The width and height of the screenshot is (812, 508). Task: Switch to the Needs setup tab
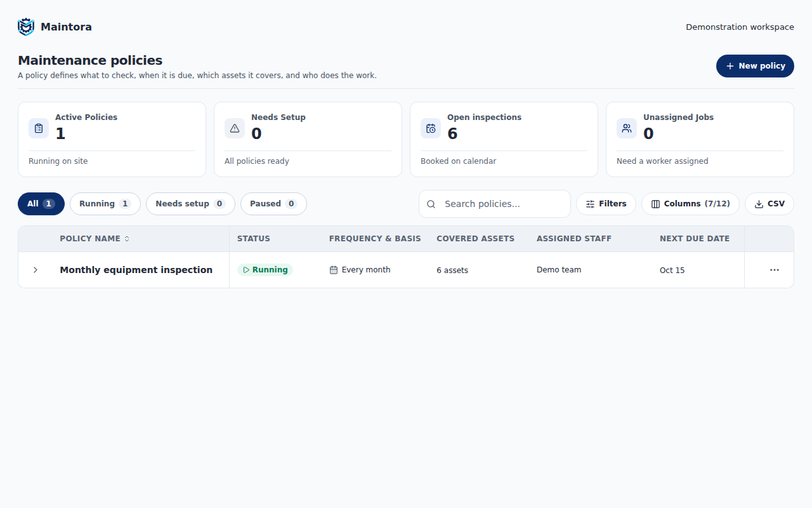(190, 204)
